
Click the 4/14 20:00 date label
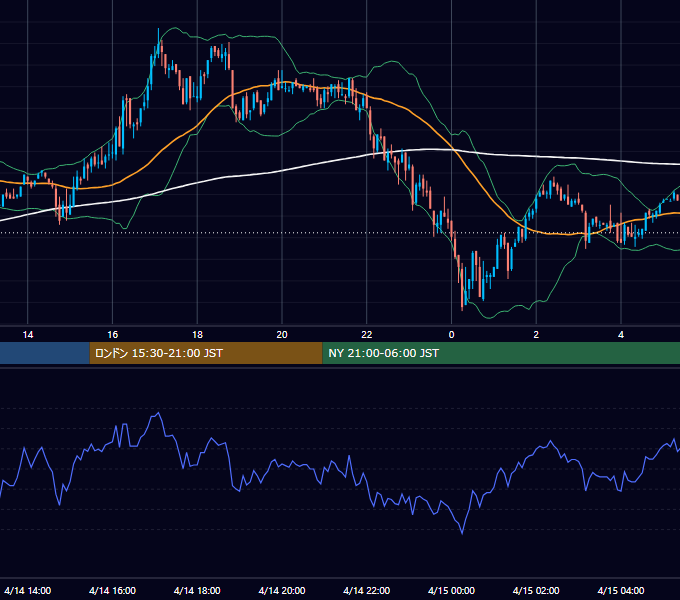click(x=282, y=590)
